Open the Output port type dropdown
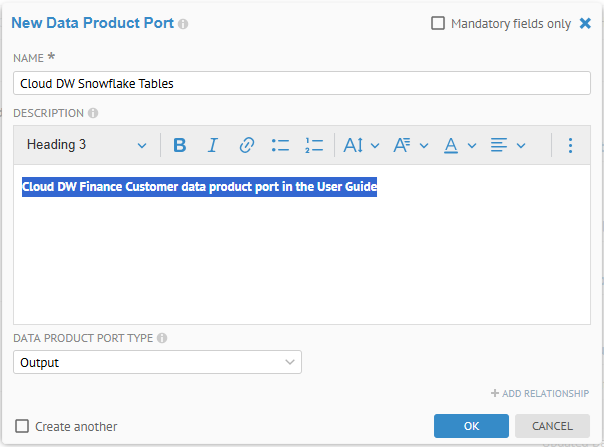Viewport: 604px width, 447px height. [x=158, y=362]
